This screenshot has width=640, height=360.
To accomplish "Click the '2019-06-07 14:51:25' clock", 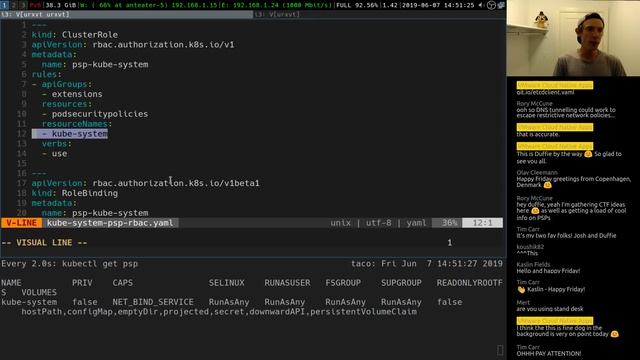I will (x=438, y=5).
